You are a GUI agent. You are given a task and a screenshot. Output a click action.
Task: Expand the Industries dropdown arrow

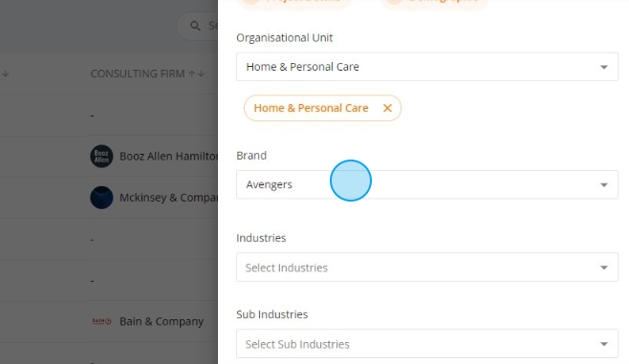pyautogui.click(x=604, y=268)
